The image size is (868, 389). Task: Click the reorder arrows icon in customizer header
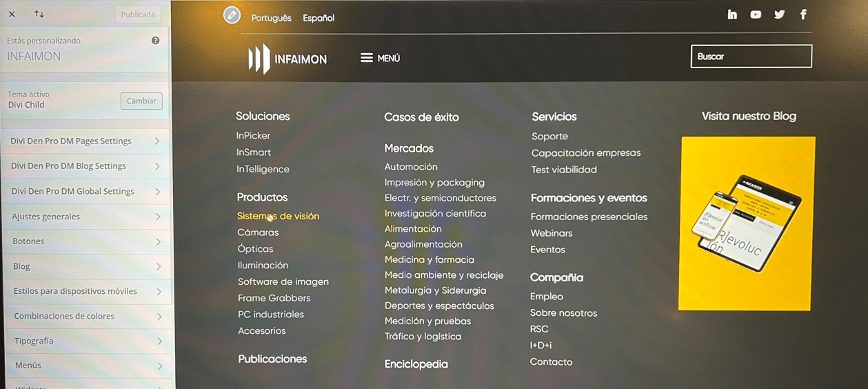(x=39, y=14)
